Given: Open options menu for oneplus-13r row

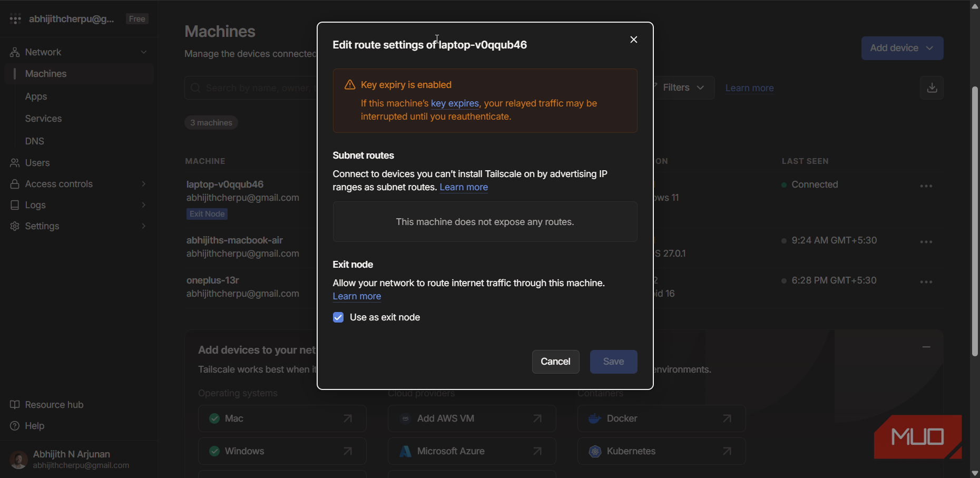Looking at the screenshot, I should coord(926,282).
